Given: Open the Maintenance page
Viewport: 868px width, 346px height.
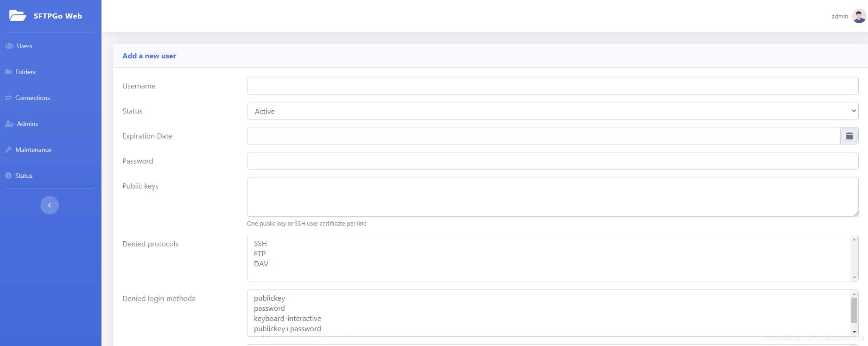Looking at the screenshot, I should pos(33,150).
